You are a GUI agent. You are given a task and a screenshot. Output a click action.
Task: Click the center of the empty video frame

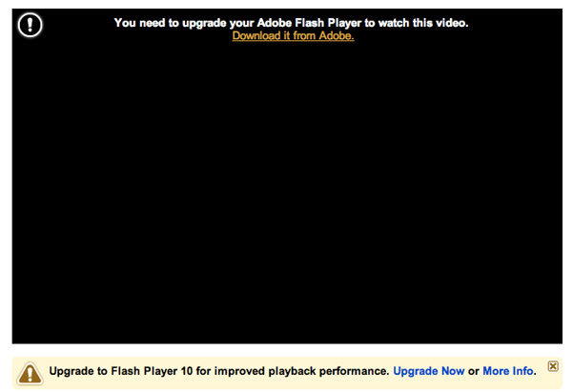(x=287, y=175)
